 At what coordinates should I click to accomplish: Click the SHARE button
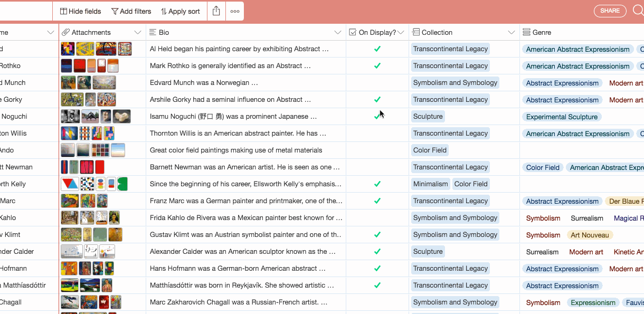pos(610,11)
